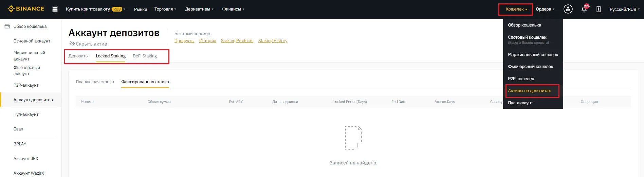The image size is (644, 177).
Task: Click the Accrue Days column header
Action: coord(444,102)
